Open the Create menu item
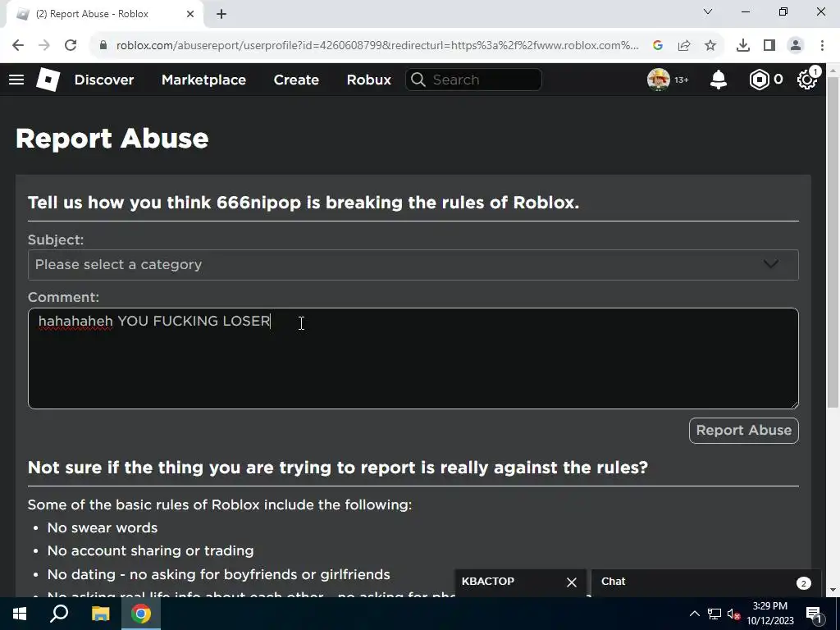The image size is (840, 630). tap(296, 80)
